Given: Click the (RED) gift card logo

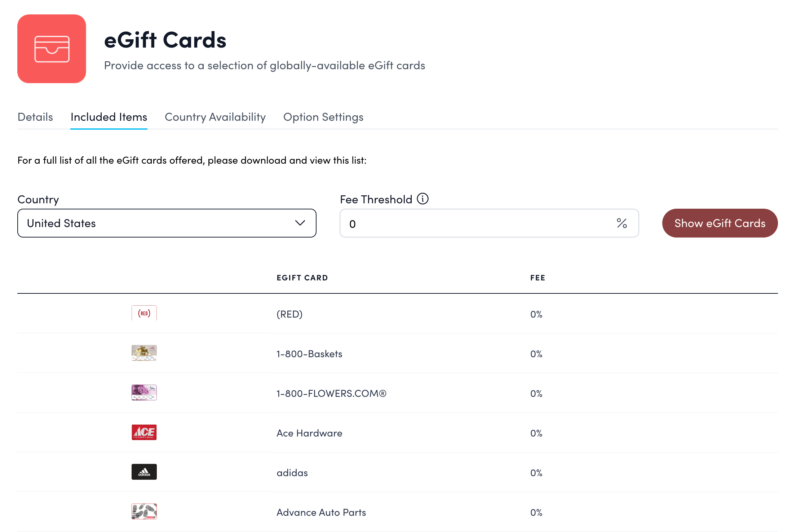Looking at the screenshot, I should [144, 313].
